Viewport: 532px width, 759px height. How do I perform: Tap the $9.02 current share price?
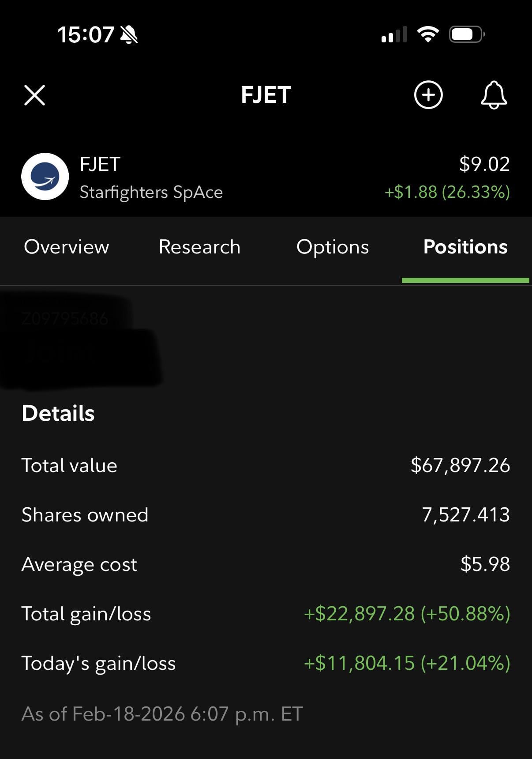tap(484, 164)
